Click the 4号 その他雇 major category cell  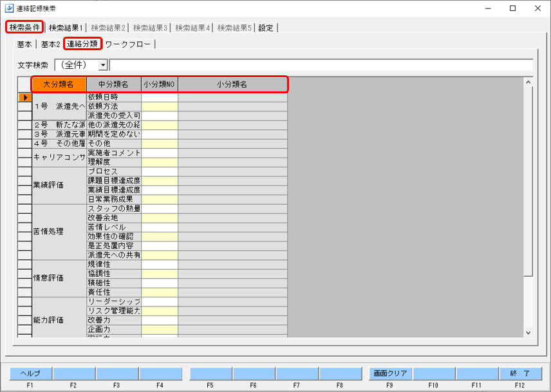(x=59, y=144)
